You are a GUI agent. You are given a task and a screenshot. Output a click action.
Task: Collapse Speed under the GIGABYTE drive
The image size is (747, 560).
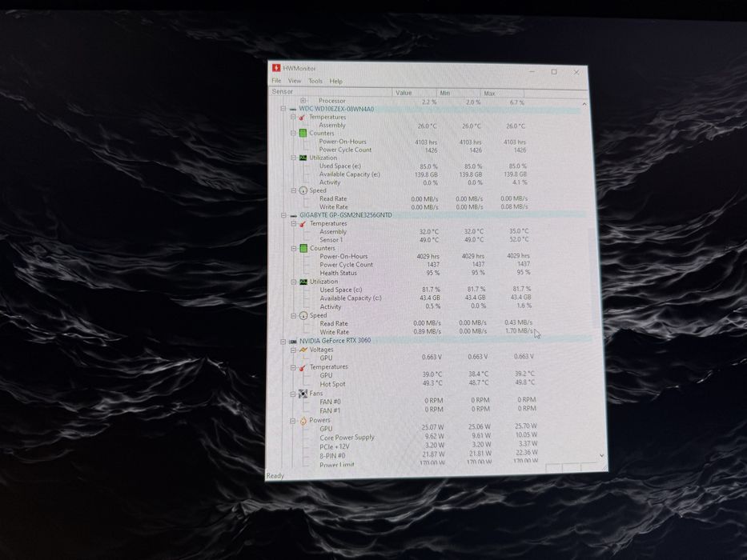point(294,316)
